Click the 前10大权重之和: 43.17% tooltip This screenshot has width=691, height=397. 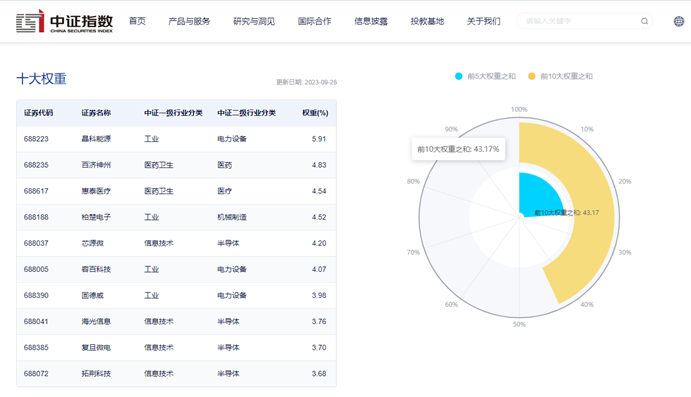[458, 149]
